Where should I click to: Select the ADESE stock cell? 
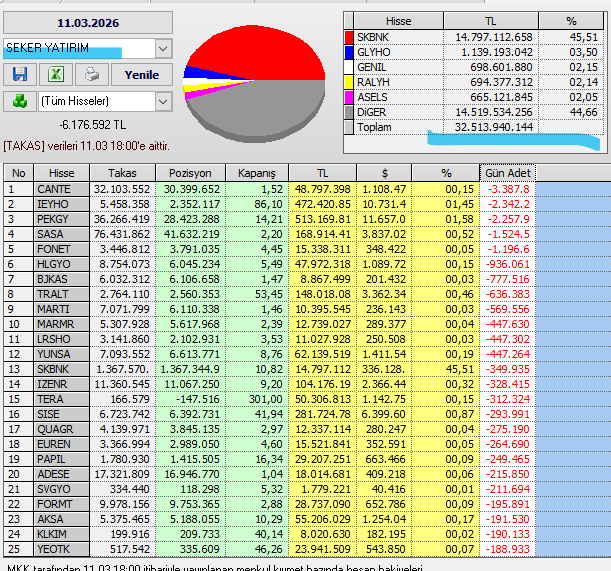[x=62, y=474]
